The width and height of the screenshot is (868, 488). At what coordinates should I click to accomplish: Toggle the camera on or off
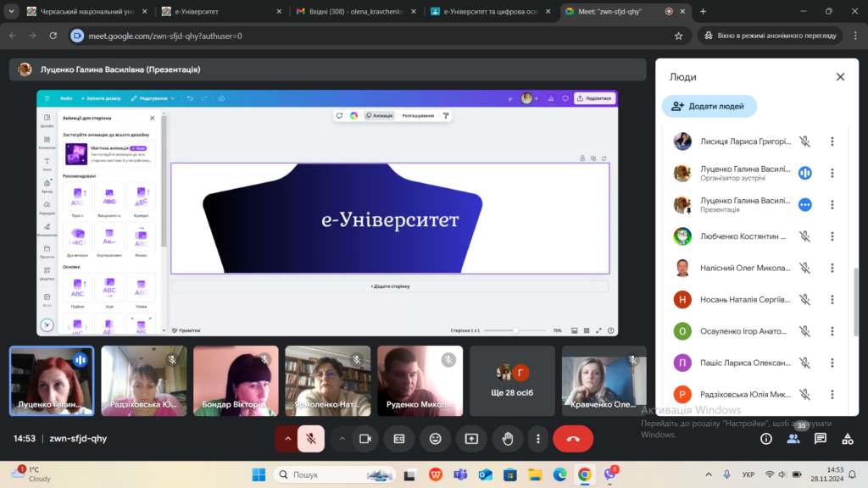365,439
